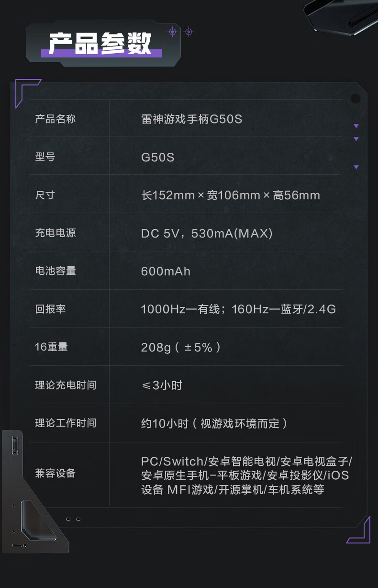The width and height of the screenshot is (378, 588).
Task: Select the 600mAh battery capacity value
Action: click(x=166, y=271)
